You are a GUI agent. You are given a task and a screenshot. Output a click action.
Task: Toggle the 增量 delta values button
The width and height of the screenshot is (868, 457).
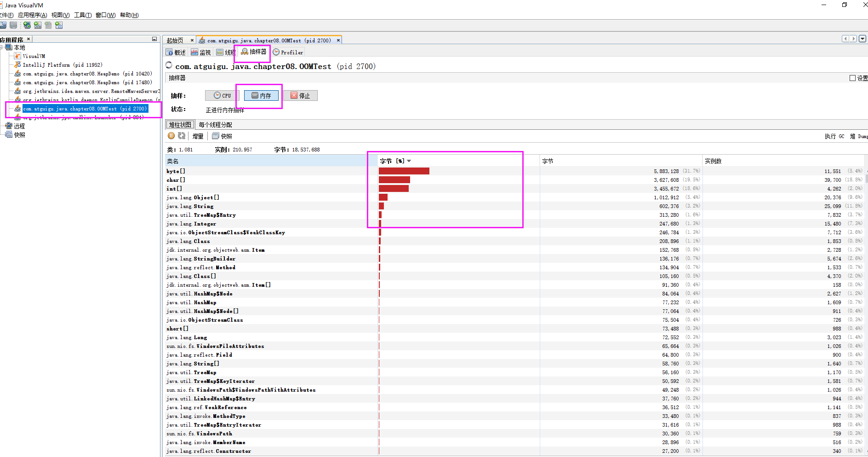pyautogui.click(x=198, y=136)
